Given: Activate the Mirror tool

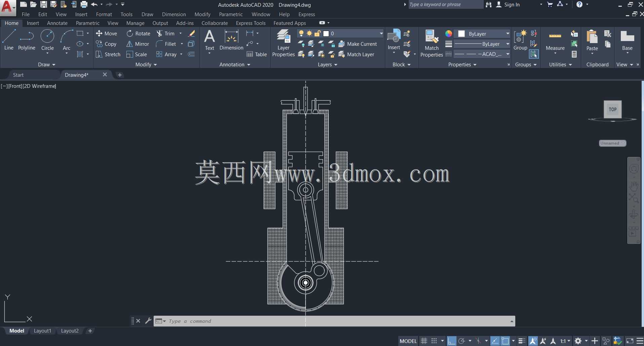Looking at the screenshot, I should pos(138,44).
